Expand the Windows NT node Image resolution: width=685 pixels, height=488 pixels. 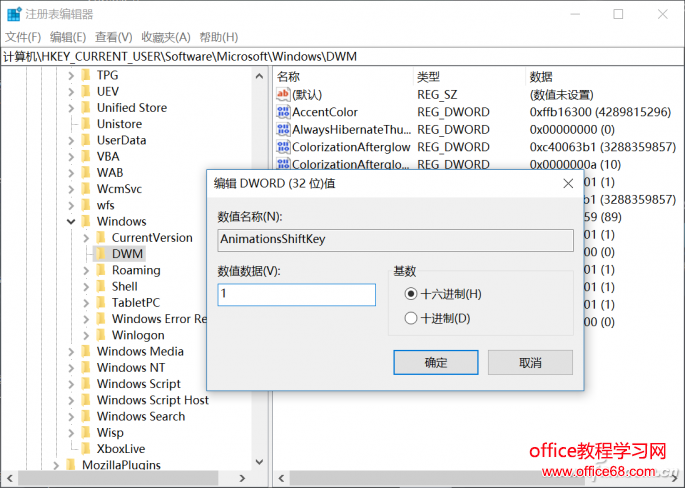coord(71,368)
